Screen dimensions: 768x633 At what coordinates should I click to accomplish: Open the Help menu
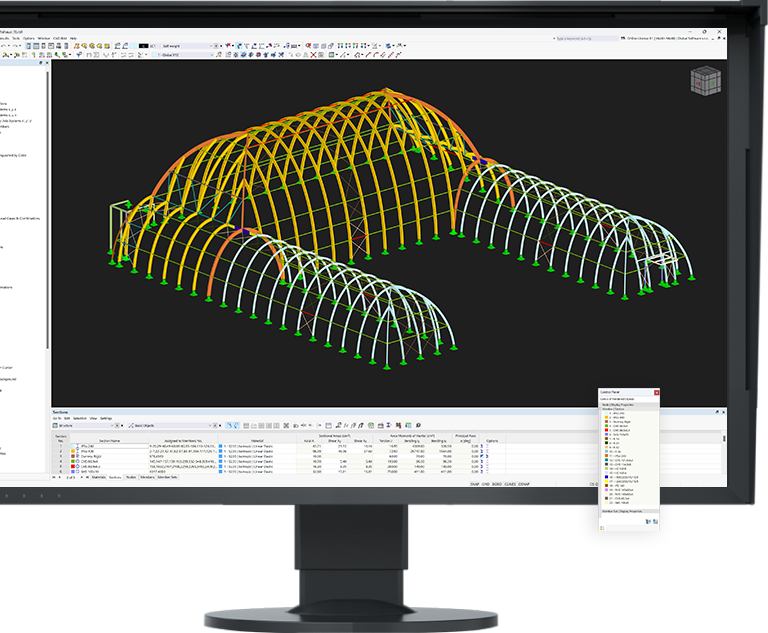[73, 38]
